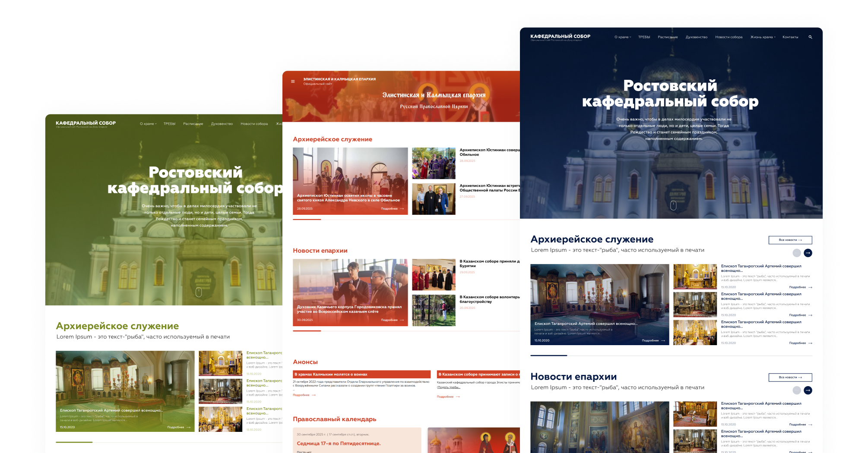
Task: Click next arrow in Новости епархии slider
Action: pyautogui.click(x=808, y=390)
